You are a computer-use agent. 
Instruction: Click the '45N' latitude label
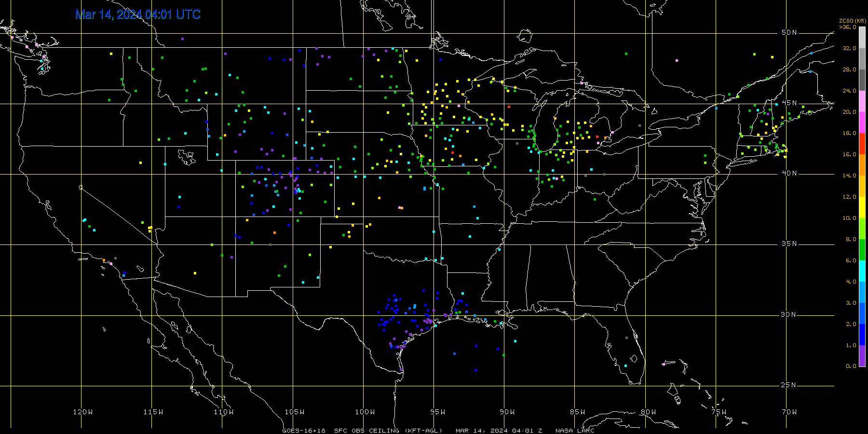click(789, 103)
